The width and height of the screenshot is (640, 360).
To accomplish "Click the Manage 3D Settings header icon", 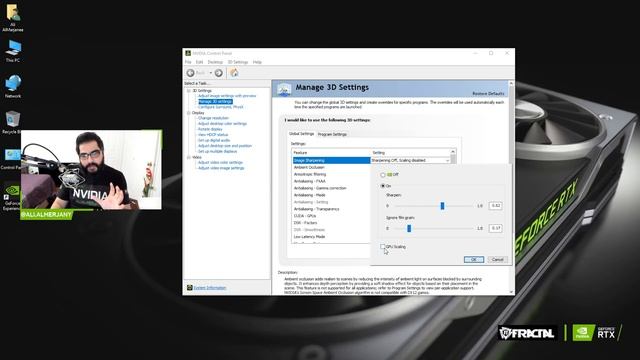I will (x=284, y=89).
